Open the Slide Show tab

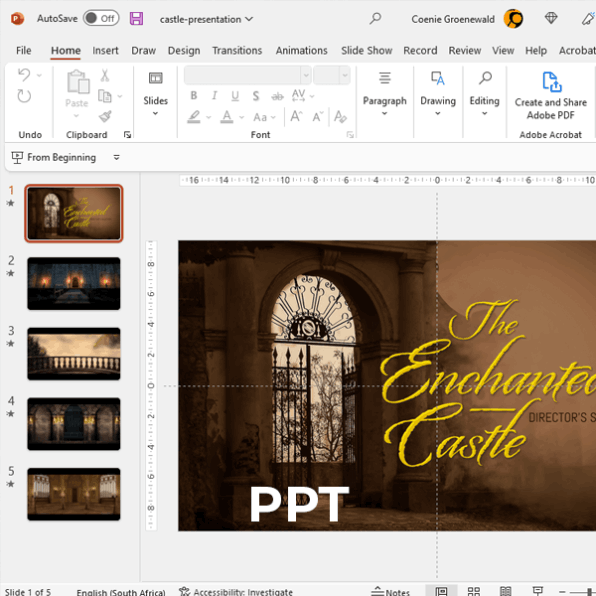point(366,51)
